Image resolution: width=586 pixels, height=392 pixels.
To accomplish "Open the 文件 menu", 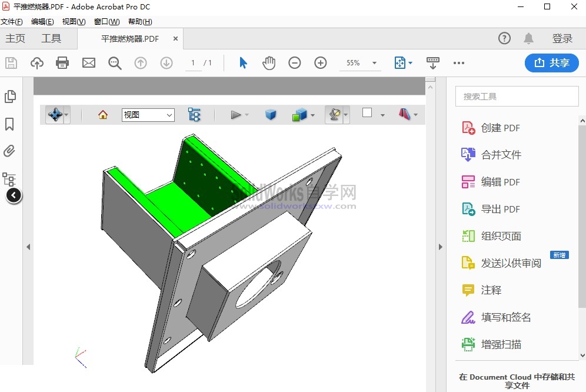I will pos(11,22).
